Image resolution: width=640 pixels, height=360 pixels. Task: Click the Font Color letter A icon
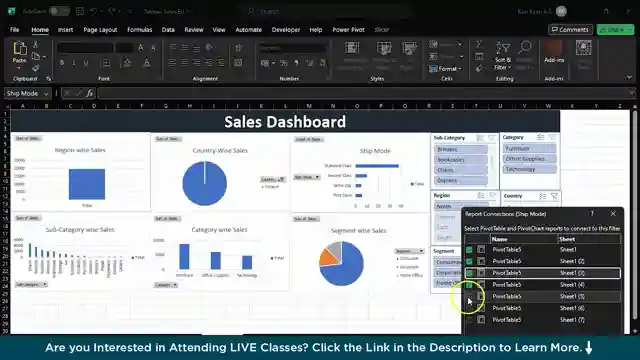pyautogui.click(x=147, y=63)
